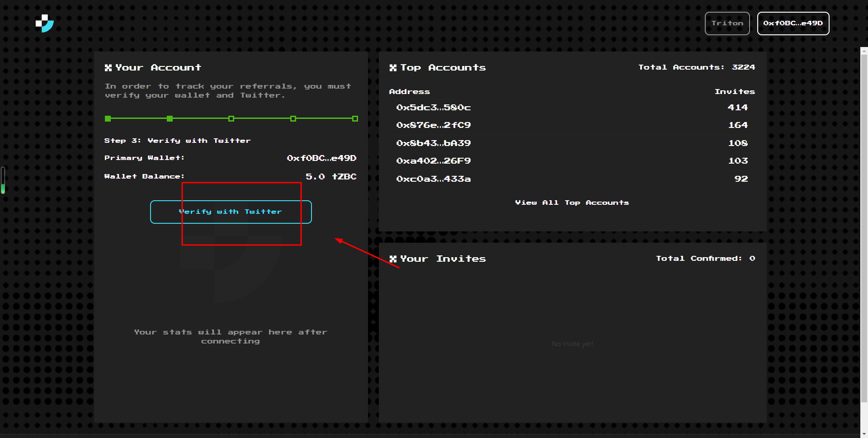Click the Your Account panel icon
This screenshot has height=438, width=868.
[108, 68]
